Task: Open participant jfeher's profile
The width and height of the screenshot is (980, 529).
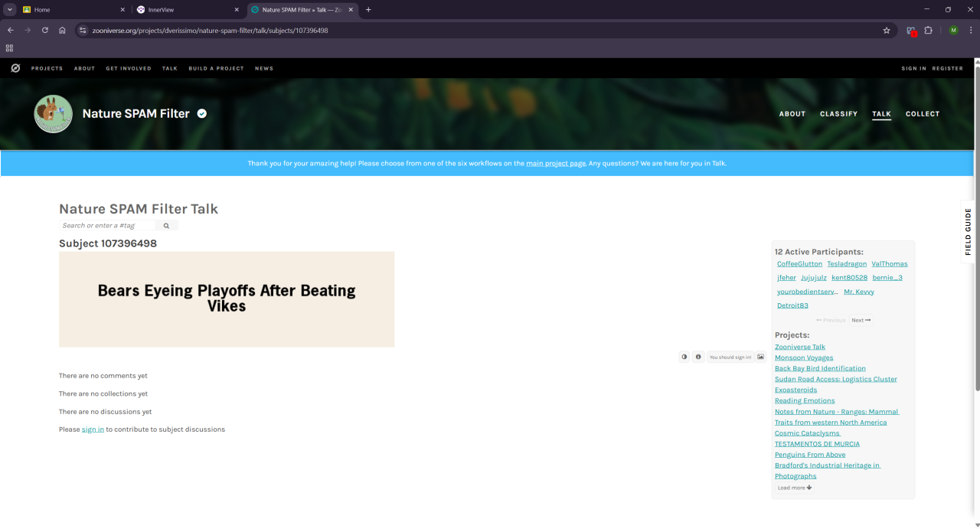Action: (786, 278)
